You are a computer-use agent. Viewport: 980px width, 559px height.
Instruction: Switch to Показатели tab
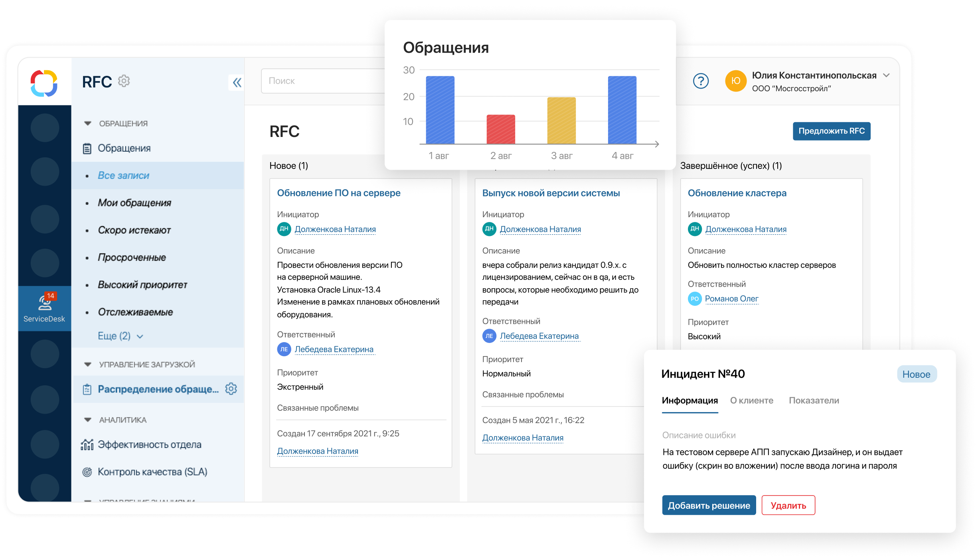tap(814, 400)
